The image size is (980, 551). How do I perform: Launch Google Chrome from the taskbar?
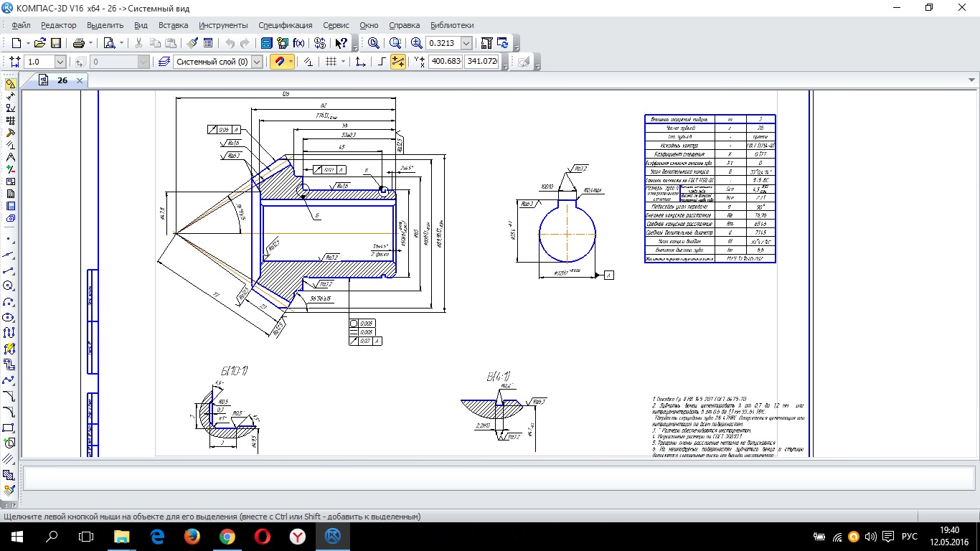click(x=227, y=536)
